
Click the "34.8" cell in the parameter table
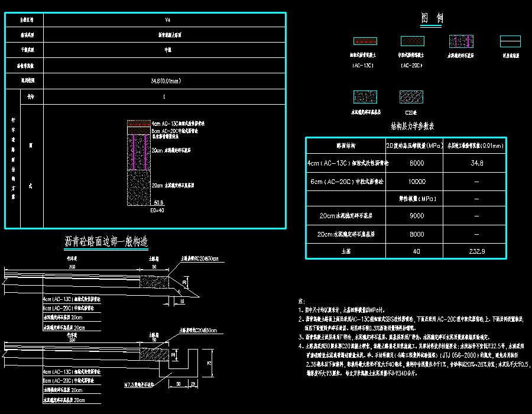(x=476, y=163)
